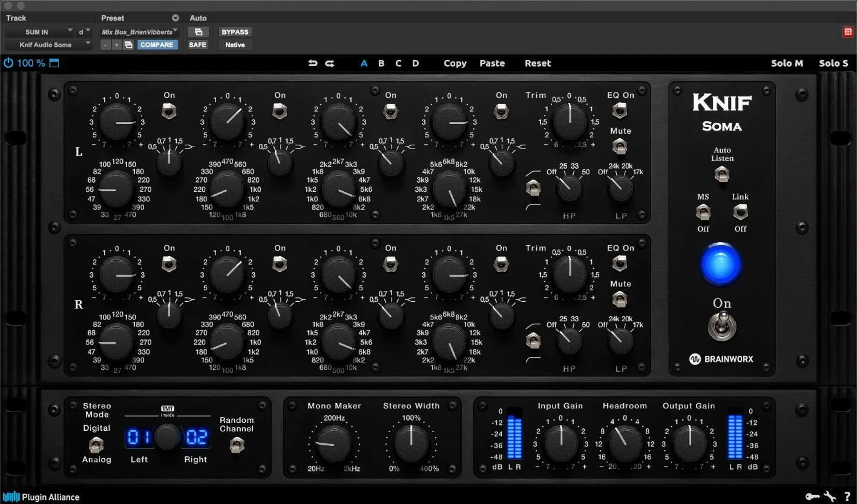Toggle the R channel HP slope switch
Screen dimensions: 857x504
point(533,341)
